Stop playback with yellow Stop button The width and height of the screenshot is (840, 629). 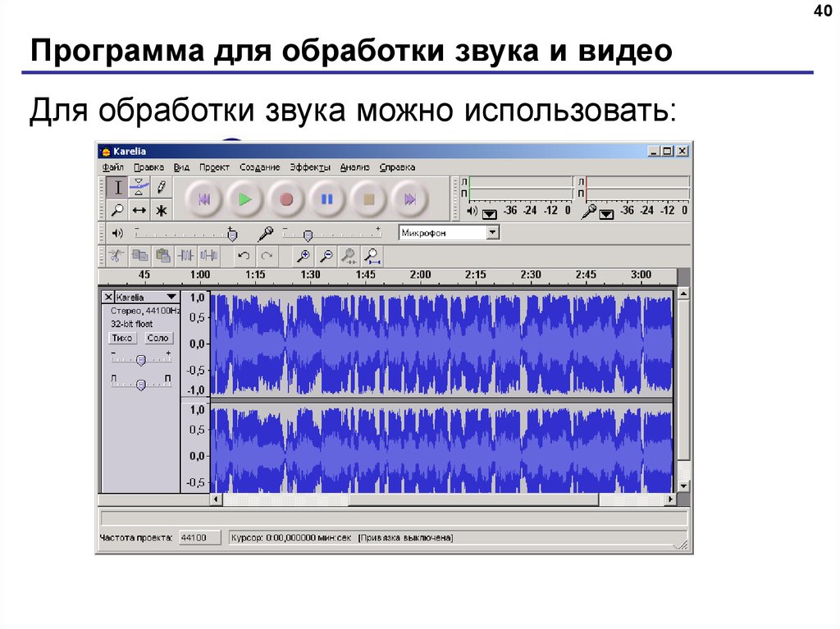point(368,200)
